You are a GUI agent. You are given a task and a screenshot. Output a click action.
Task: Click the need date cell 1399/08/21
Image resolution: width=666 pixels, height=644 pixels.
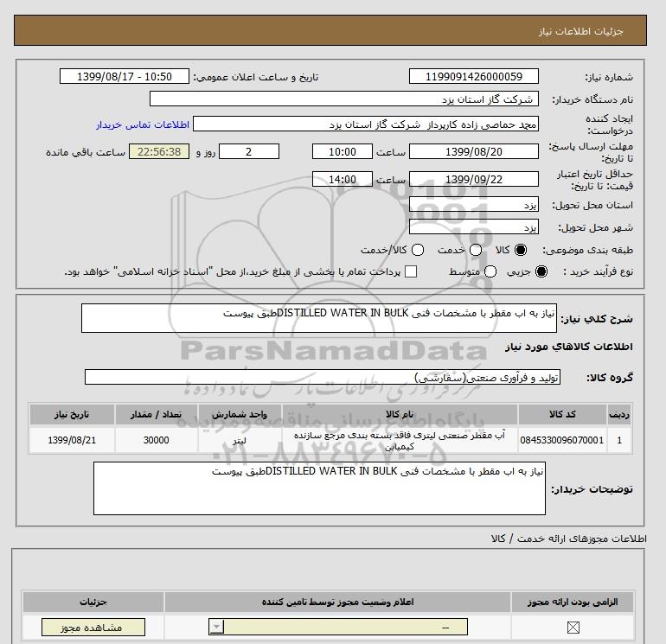click(72, 440)
